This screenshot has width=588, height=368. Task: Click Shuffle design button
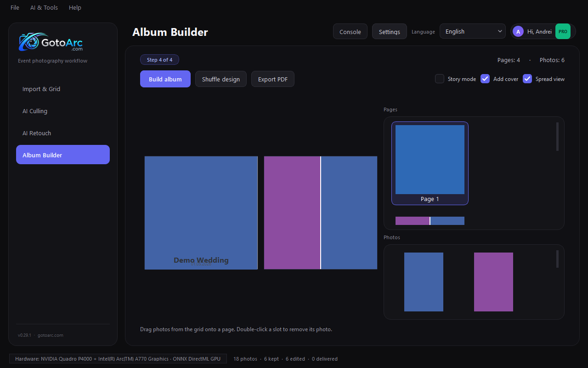[x=221, y=79]
